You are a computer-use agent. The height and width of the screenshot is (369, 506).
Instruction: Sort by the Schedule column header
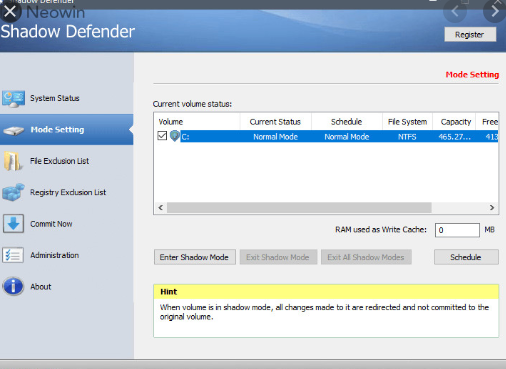[x=347, y=122]
